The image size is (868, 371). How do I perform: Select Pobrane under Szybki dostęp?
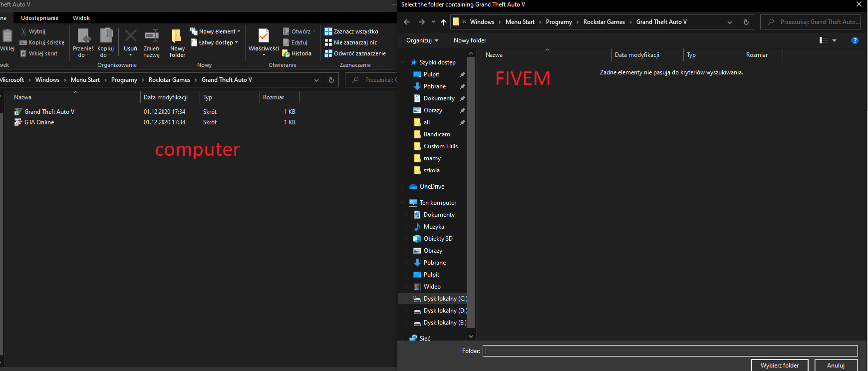click(435, 86)
